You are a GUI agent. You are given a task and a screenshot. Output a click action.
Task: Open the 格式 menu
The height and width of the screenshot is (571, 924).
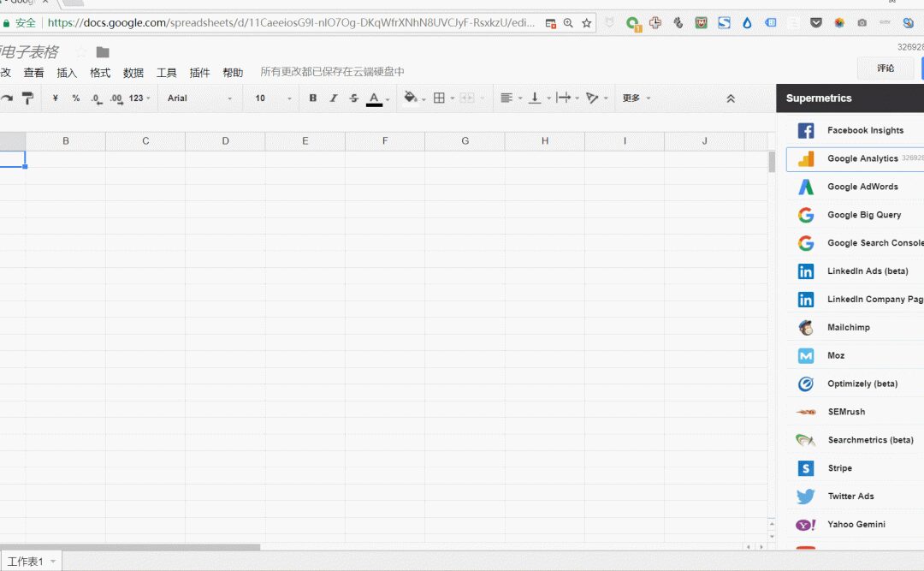click(x=100, y=73)
